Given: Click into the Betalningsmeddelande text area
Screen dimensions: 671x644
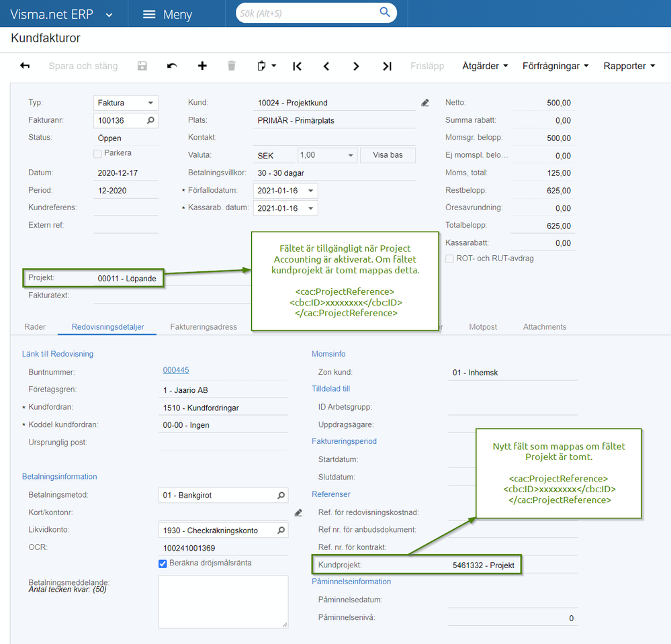Looking at the screenshot, I should (224, 602).
